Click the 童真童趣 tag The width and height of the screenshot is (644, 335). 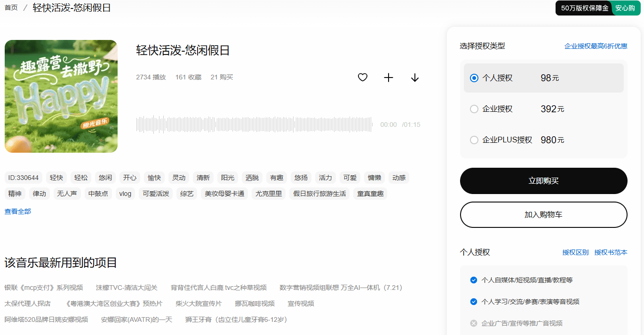pos(370,194)
